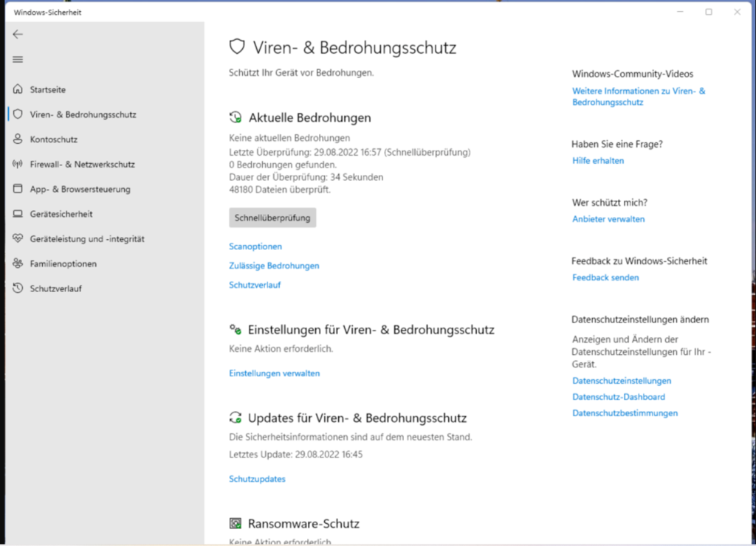The height and width of the screenshot is (546, 756).
Task: Open Zulässige Bedrohungen link
Action: pos(274,266)
